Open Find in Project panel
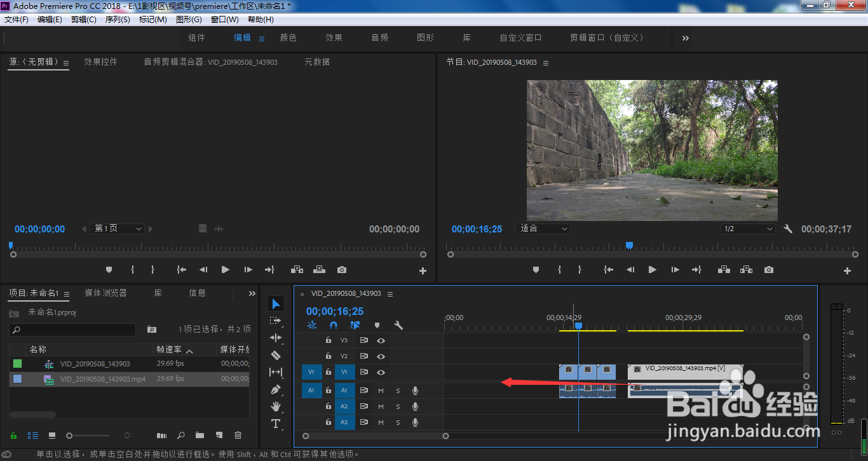This screenshot has height=461, width=868. point(181,436)
